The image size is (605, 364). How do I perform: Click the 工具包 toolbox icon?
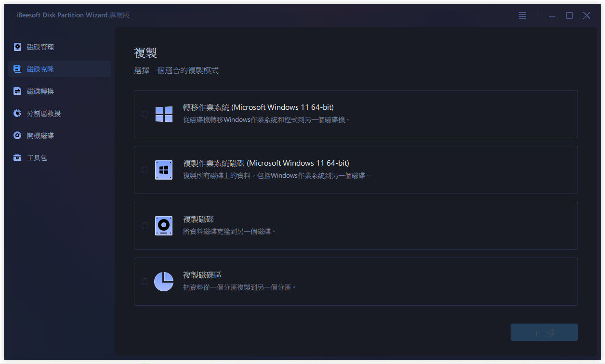17,157
